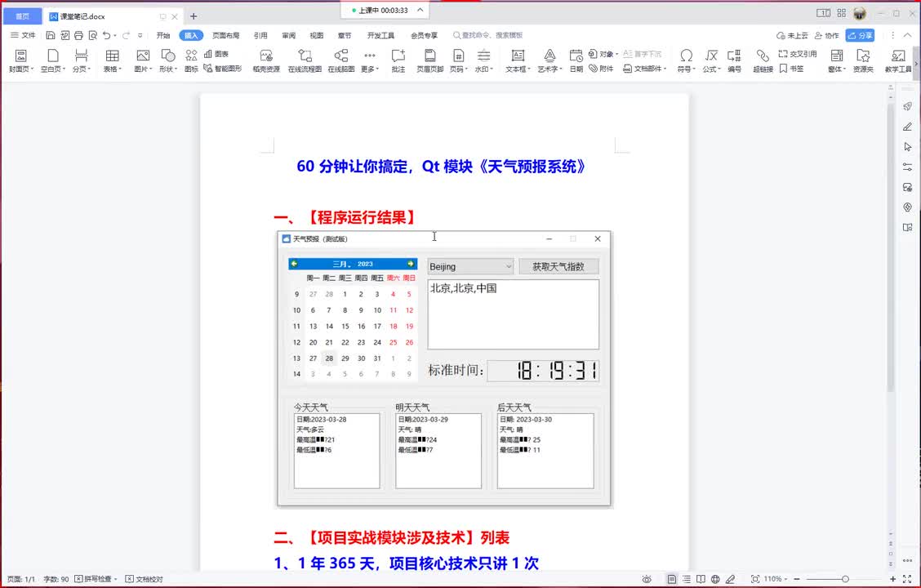Switch to the 开始 ribbon tab
Screen dimensions: 921x588
tap(163, 35)
